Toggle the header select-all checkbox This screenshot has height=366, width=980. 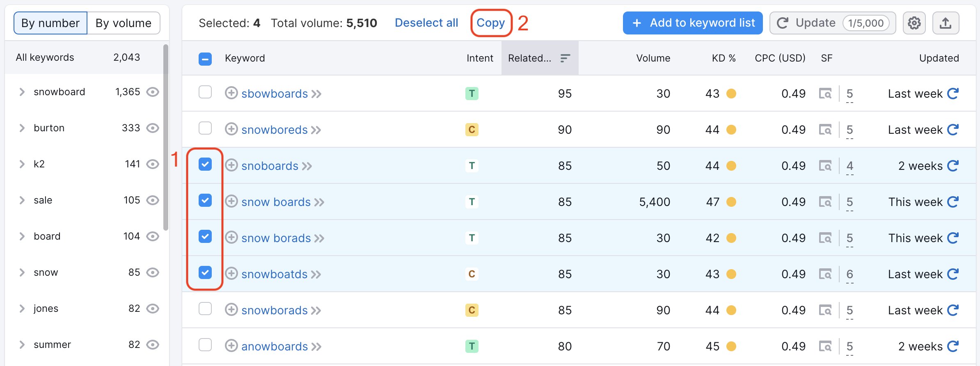[205, 59]
